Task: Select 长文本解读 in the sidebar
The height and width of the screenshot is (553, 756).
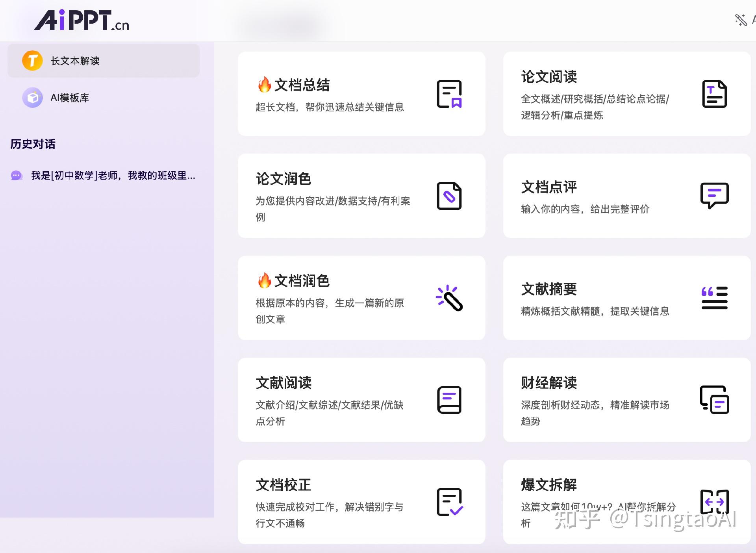Action: (76, 61)
